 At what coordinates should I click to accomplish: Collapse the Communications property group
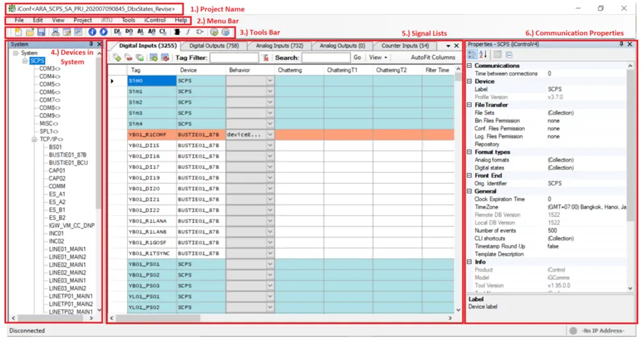point(470,66)
